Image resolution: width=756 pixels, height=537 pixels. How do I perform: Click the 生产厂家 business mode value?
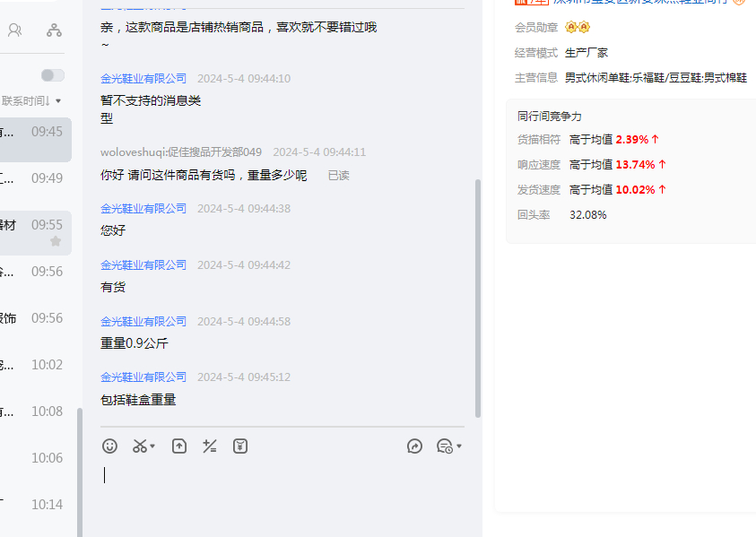(587, 53)
